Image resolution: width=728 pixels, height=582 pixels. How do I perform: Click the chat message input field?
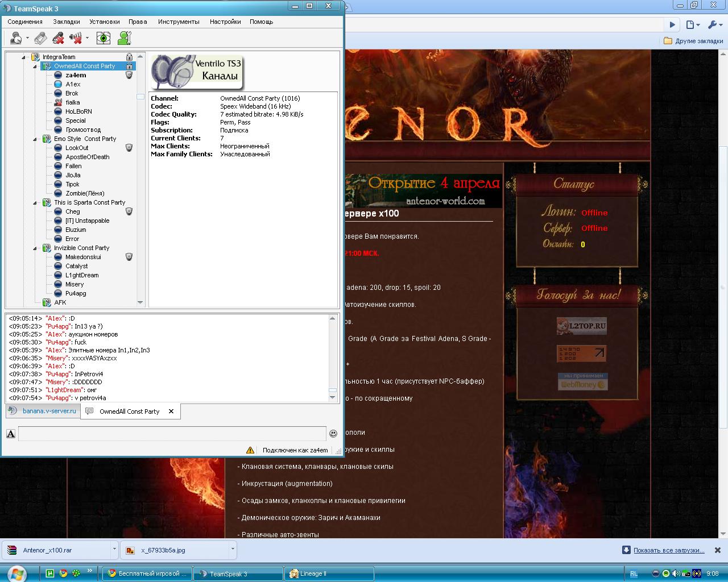(x=172, y=434)
